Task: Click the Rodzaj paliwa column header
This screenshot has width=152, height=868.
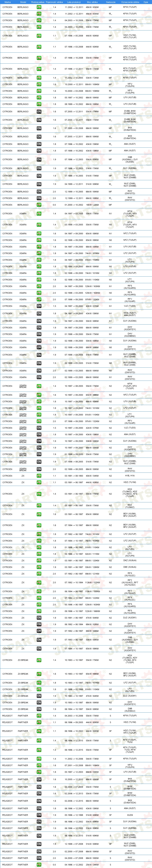Action: tap(38, 2)
